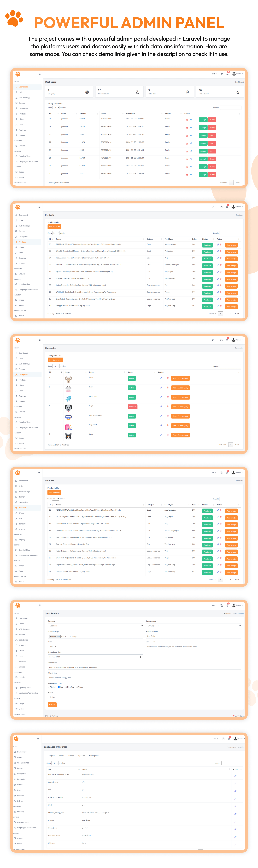The width and height of the screenshot is (258, 868).
Task: Open Status dropdown in Save Product form
Action: [144, 697]
